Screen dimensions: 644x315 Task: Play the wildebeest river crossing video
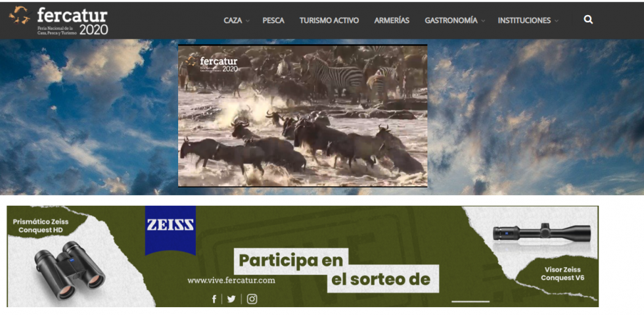303,116
